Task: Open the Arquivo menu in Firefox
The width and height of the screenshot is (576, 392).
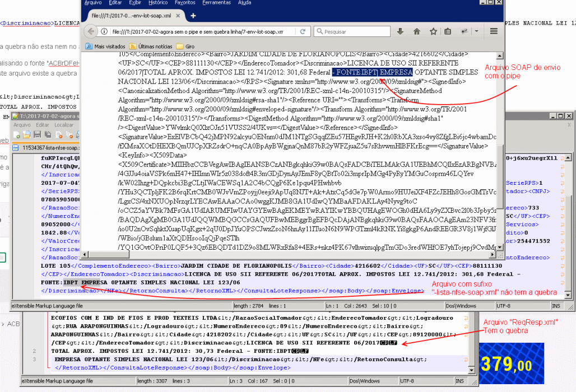Action: 93,3
